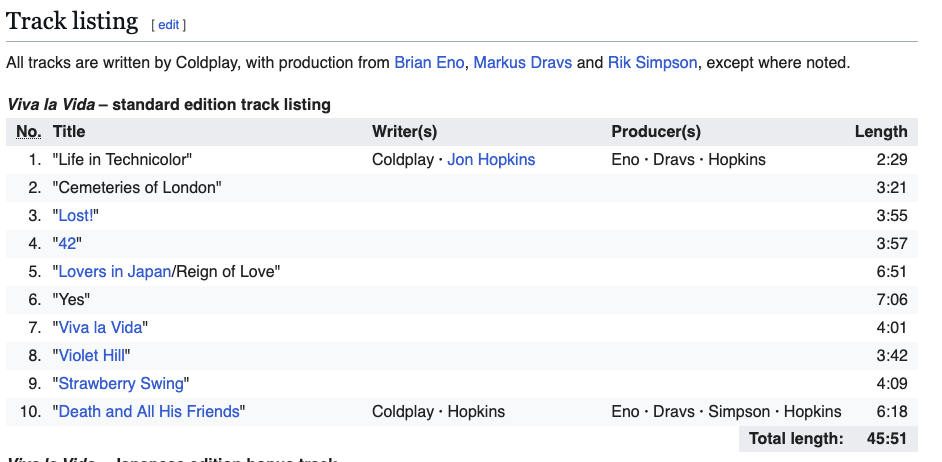Click the 3:55 length value
Viewport: 942px width, 462px height.
click(x=892, y=216)
